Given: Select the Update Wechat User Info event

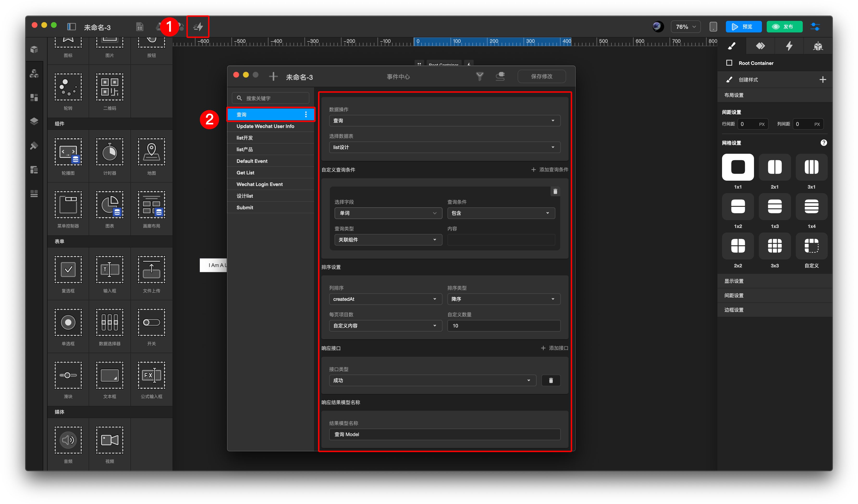Looking at the screenshot, I should [271, 126].
